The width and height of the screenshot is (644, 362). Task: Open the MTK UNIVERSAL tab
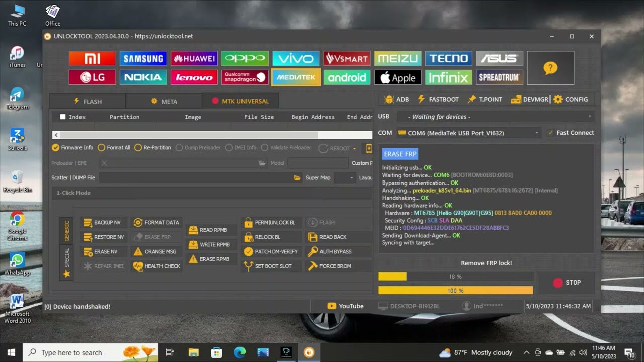240,101
